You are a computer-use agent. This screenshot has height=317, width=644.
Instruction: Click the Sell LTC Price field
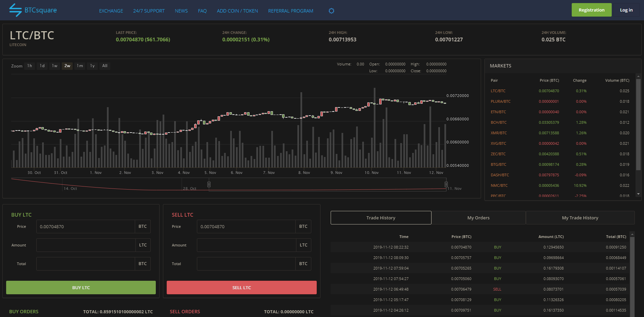(x=246, y=226)
